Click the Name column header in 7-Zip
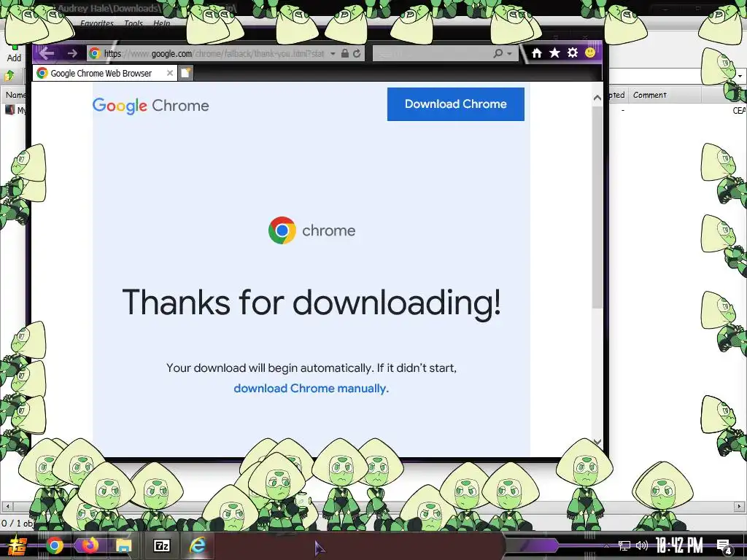 (15, 95)
